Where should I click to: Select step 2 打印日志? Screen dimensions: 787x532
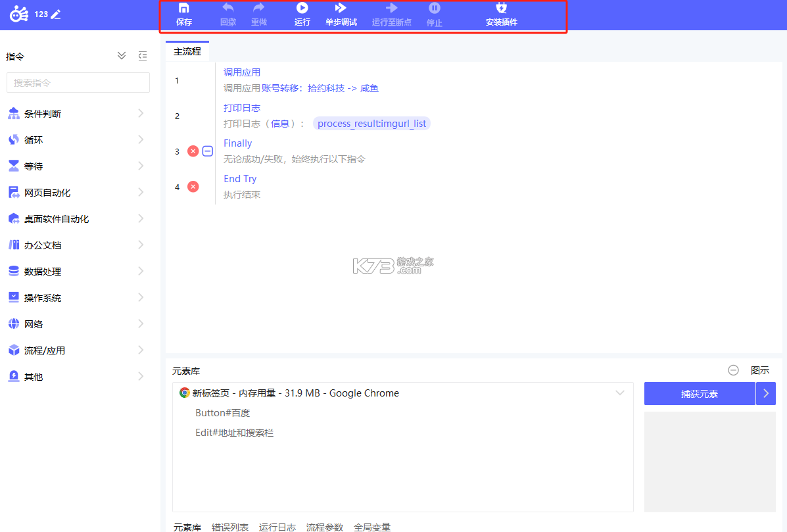coord(241,108)
